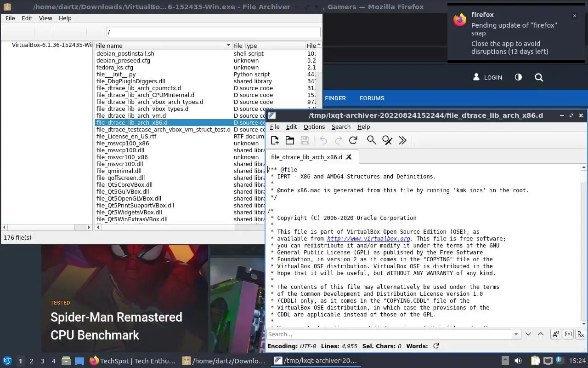Sort by the File Type column header
This screenshot has height=368, width=588.
click(x=269, y=46)
